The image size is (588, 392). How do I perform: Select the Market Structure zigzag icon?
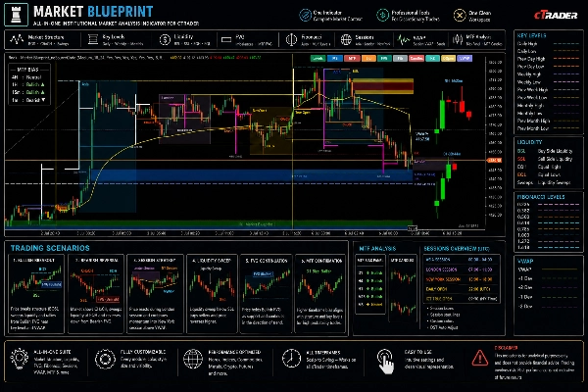tap(17, 39)
